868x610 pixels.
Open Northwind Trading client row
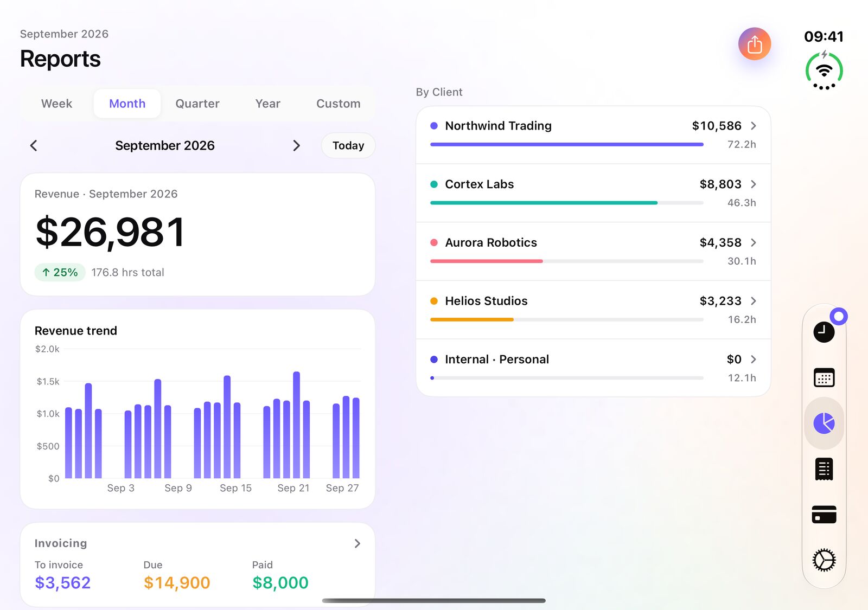pos(593,135)
